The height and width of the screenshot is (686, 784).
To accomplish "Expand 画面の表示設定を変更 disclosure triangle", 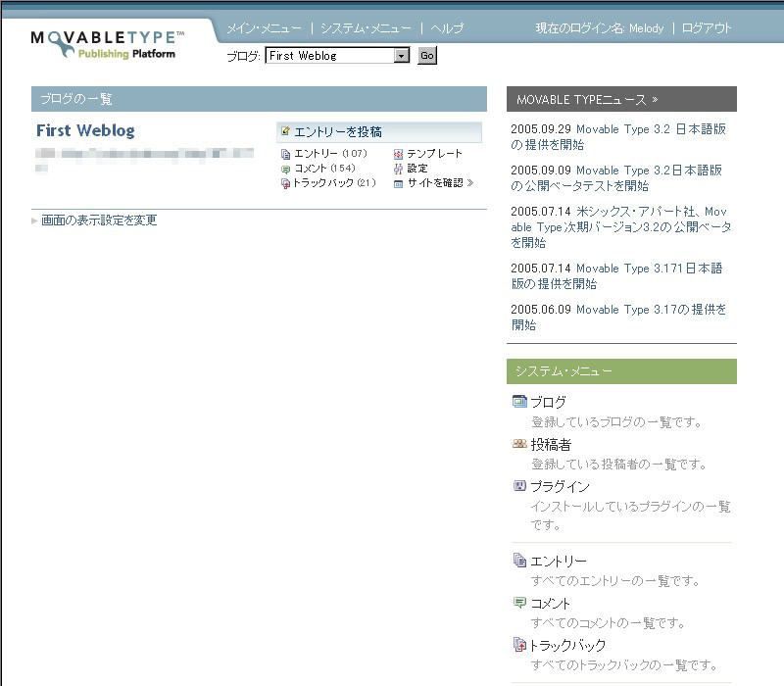I will pos(34,220).
